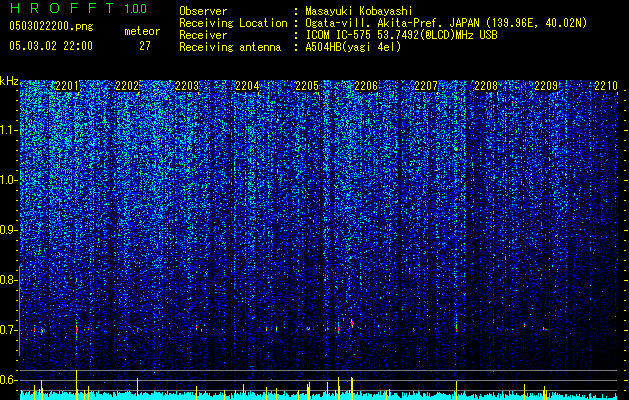Click the 'meteor' count label
The height and width of the screenshot is (400, 629).
(142, 31)
